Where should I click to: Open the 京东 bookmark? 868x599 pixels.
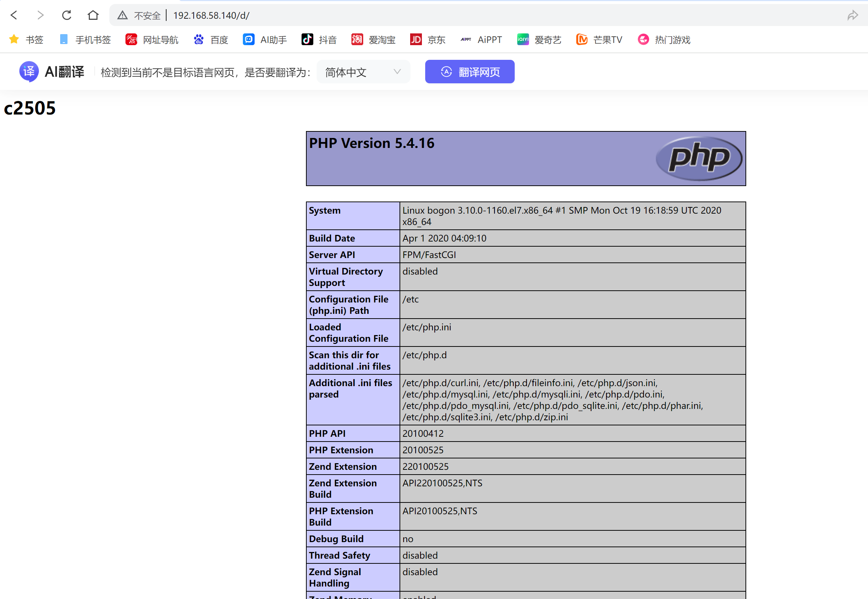tap(428, 39)
